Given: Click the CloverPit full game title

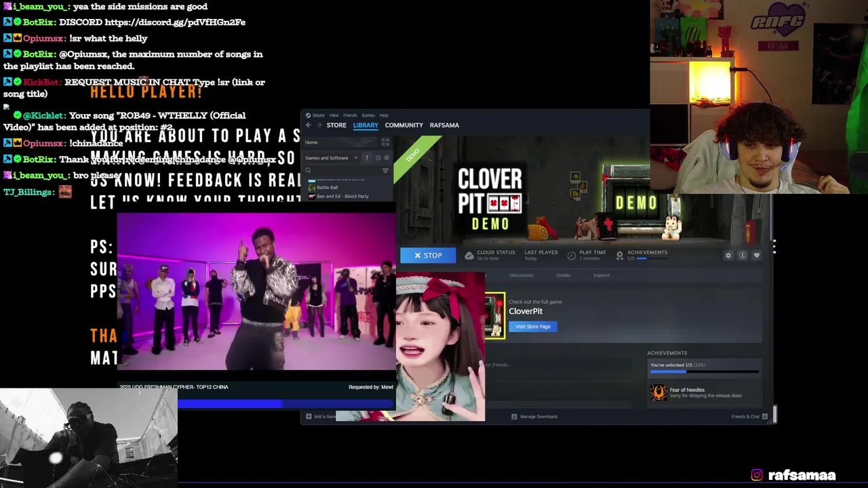Looking at the screenshot, I should click(x=526, y=312).
